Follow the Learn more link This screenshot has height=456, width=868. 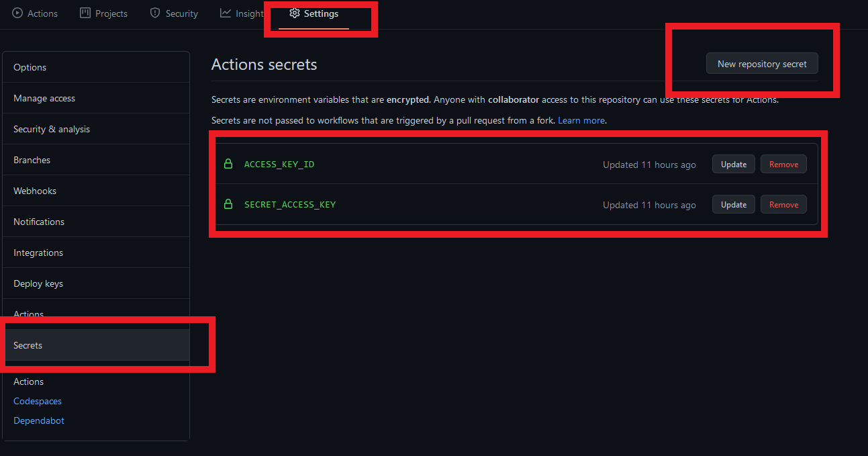581,120
